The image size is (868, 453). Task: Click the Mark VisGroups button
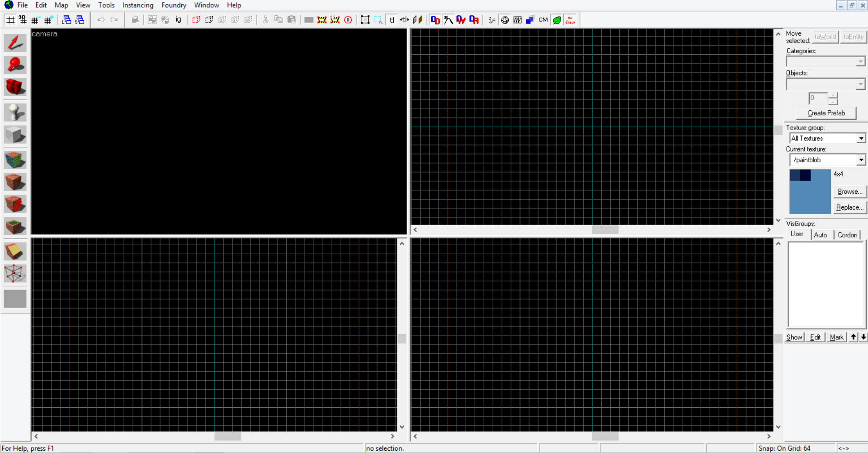click(x=836, y=337)
